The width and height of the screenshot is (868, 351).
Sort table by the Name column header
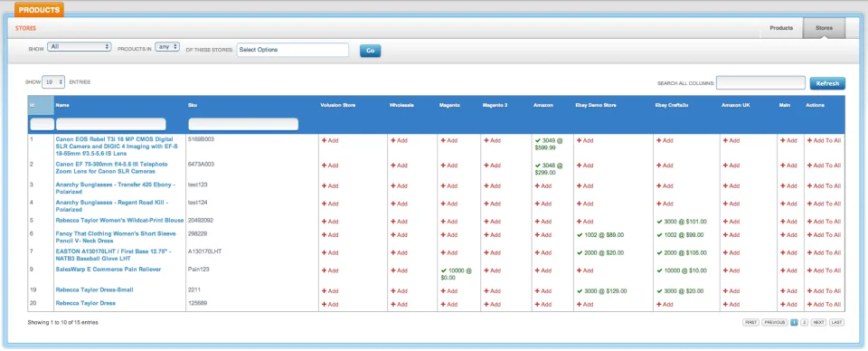[62, 105]
